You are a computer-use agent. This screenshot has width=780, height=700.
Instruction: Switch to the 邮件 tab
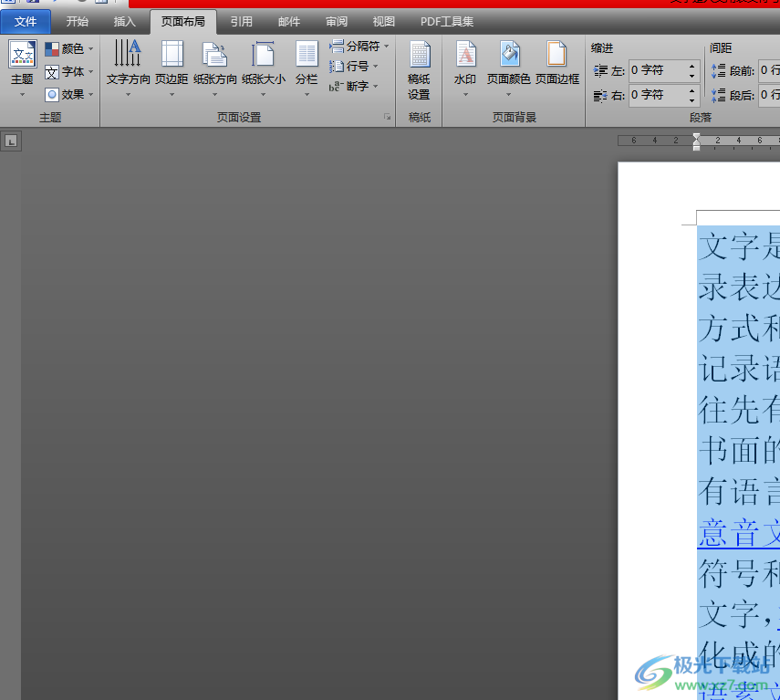pos(289,21)
